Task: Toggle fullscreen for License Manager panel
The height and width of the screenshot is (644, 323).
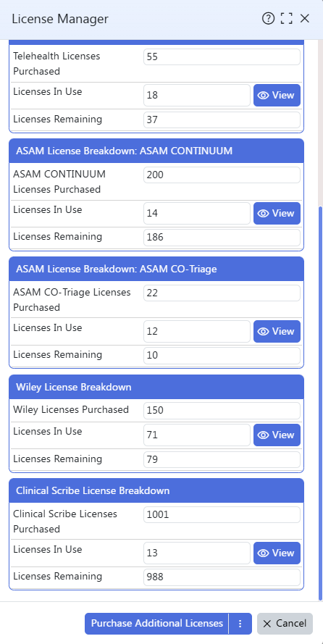Action: click(287, 19)
